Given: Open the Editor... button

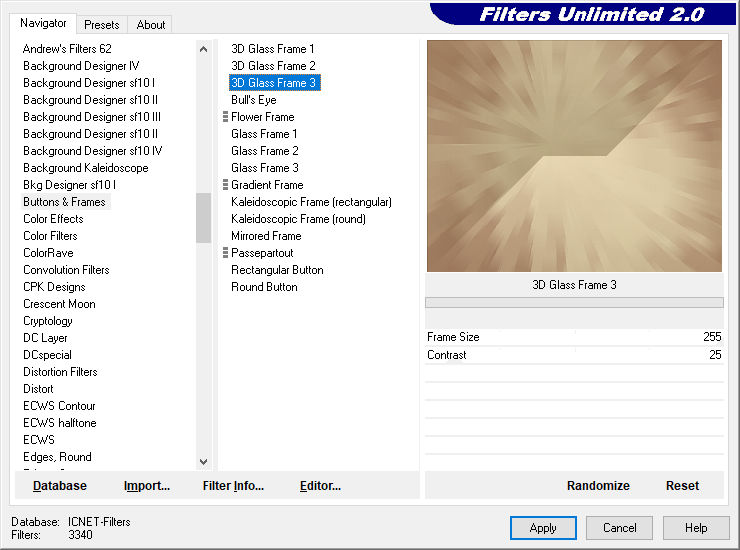Looking at the screenshot, I should tap(320, 485).
